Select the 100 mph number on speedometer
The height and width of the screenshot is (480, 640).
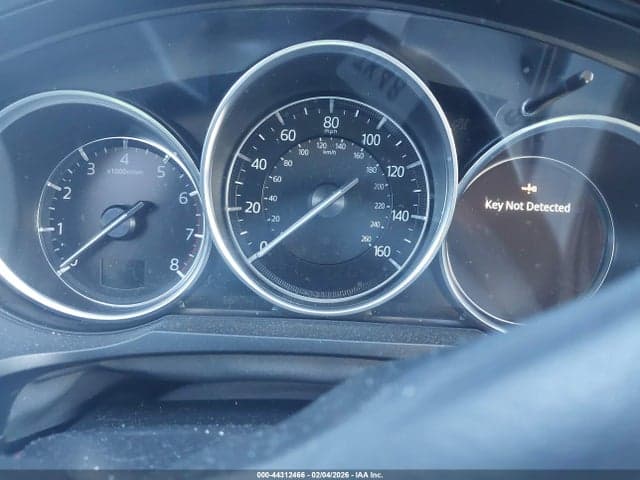(x=371, y=140)
